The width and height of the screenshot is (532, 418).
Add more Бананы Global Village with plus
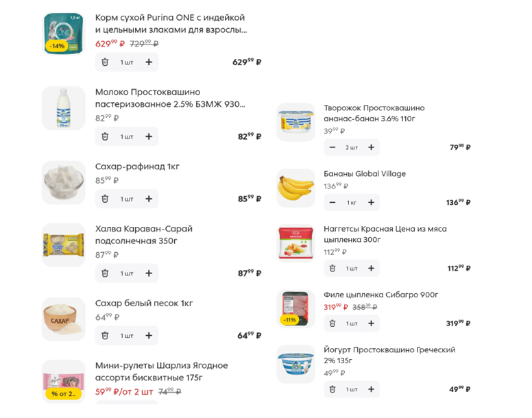tap(371, 202)
